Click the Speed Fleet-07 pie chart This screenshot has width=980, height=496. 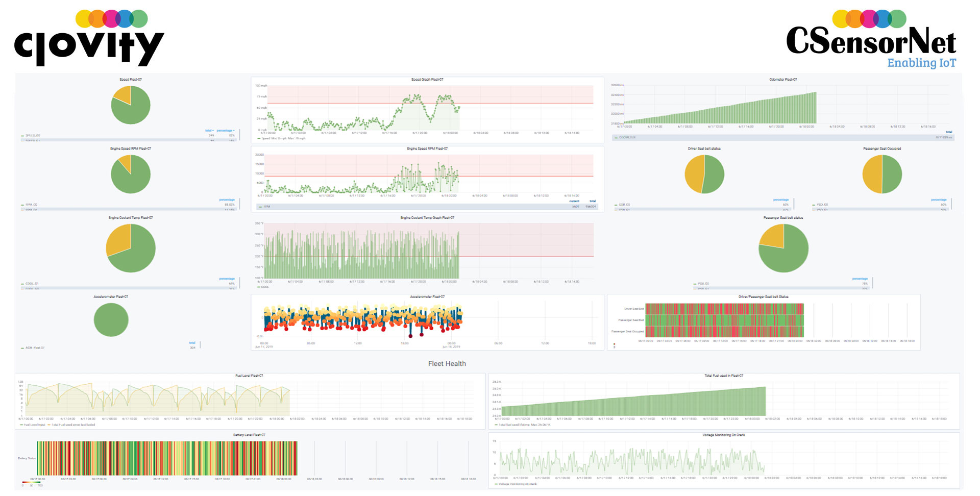coord(131,105)
